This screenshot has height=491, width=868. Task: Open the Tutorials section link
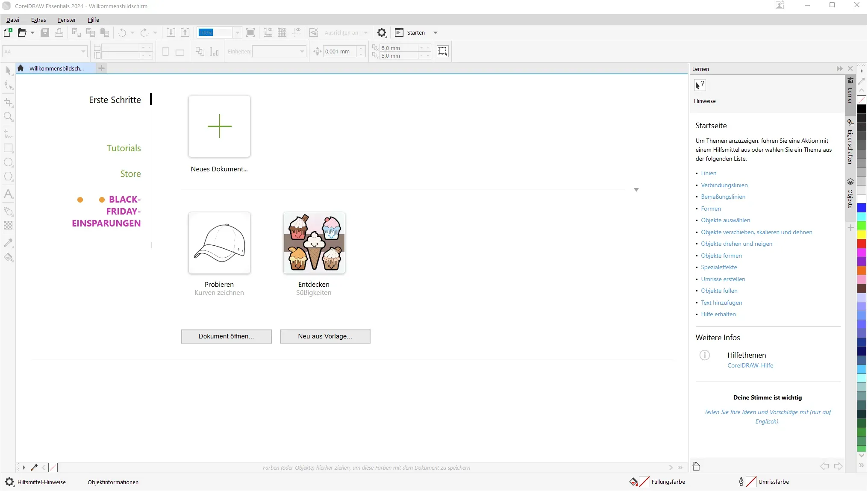point(124,148)
